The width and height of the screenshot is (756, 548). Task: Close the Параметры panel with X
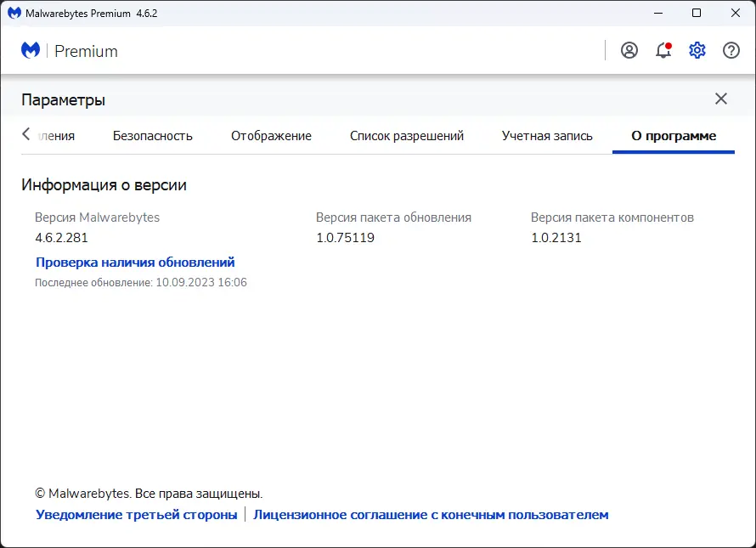click(721, 99)
